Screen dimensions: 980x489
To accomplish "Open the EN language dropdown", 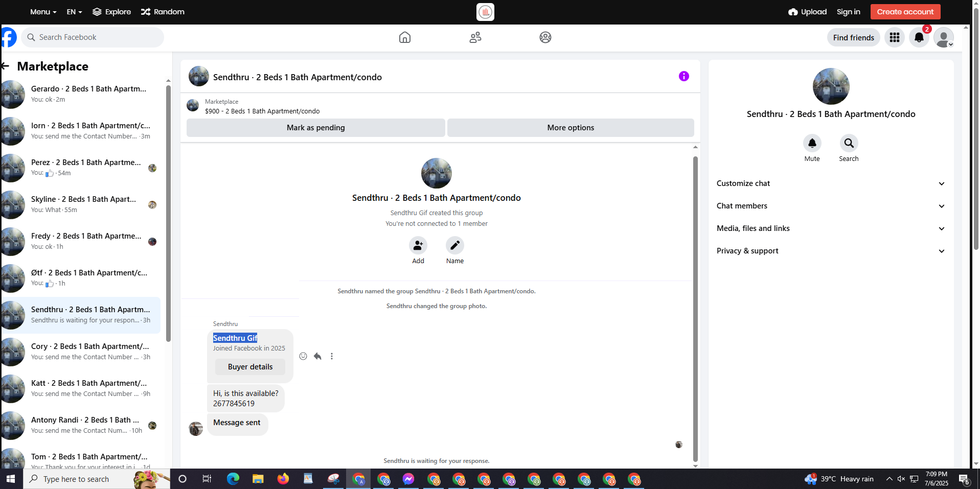I will point(74,12).
